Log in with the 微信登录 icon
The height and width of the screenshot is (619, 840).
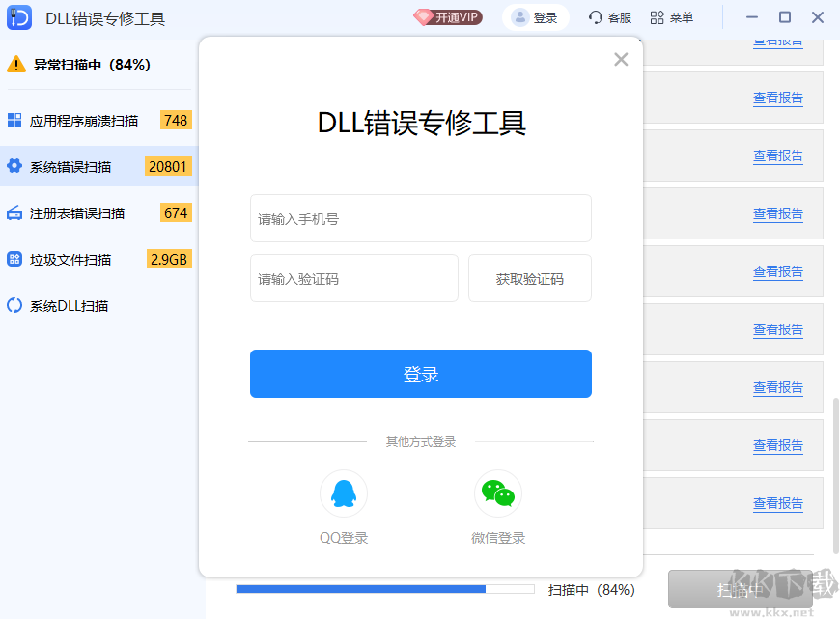point(497,492)
